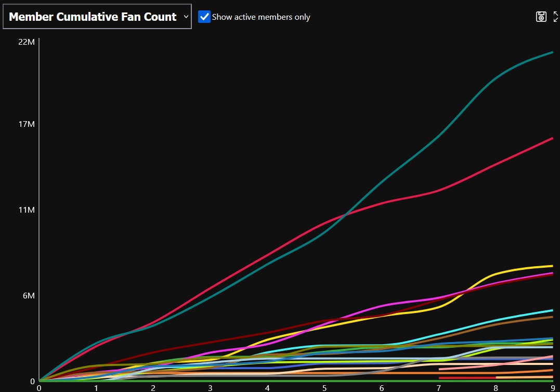The height and width of the screenshot is (392, 560).
Task: Click the top teal line's endpoint
Action: pos(552,52)
